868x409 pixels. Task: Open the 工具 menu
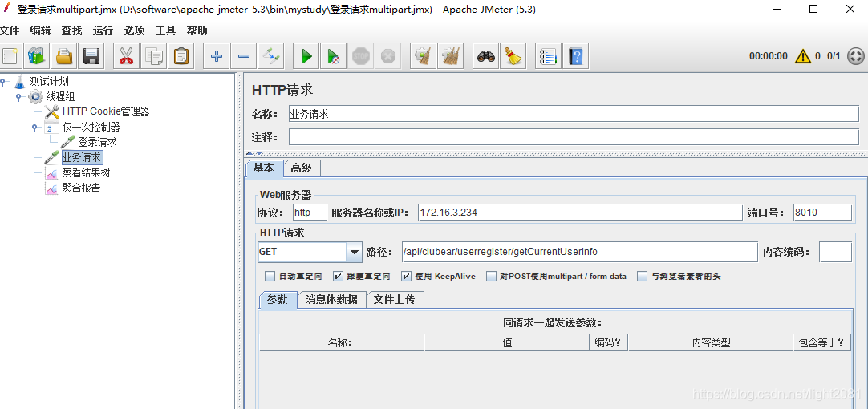tap(165, 31)
